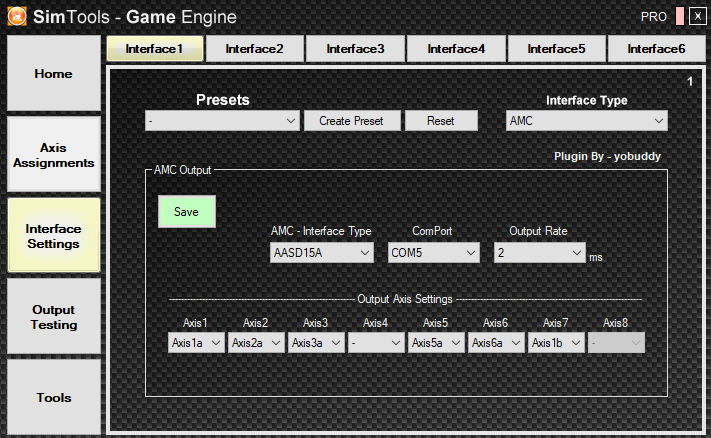Go to Axis Assignments

point(54,154)
